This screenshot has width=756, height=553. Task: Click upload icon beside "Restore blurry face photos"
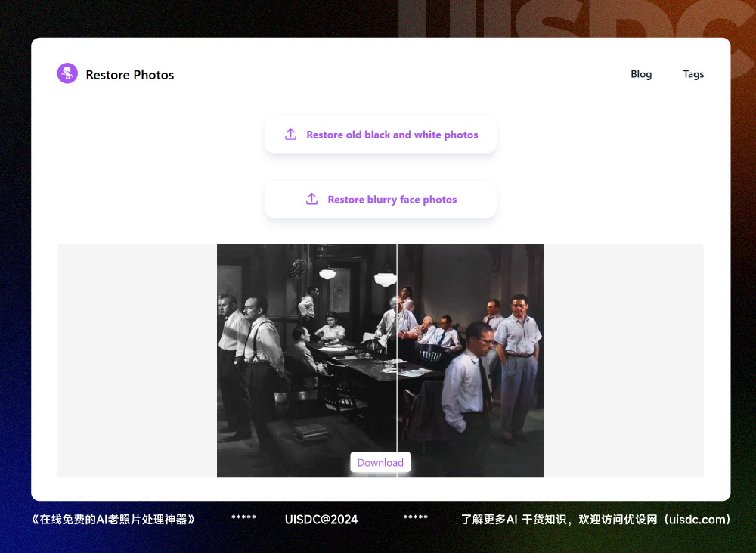point(311,200)
